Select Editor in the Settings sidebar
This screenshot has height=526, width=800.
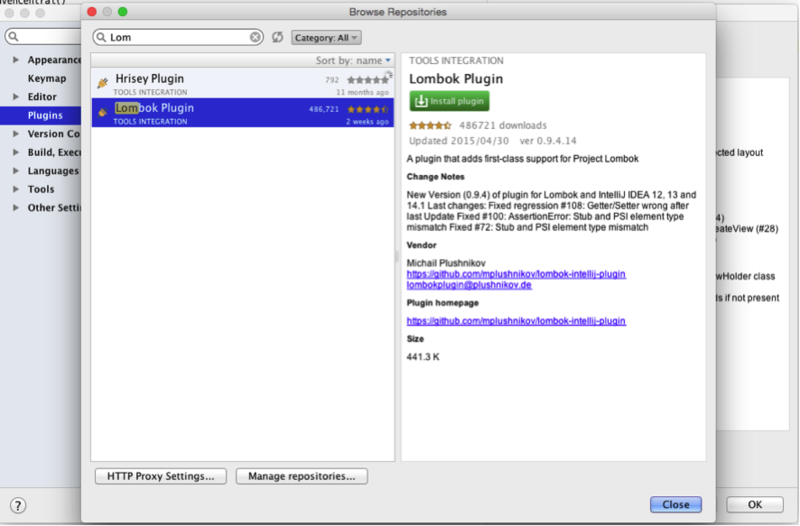(x=42, y=96)
